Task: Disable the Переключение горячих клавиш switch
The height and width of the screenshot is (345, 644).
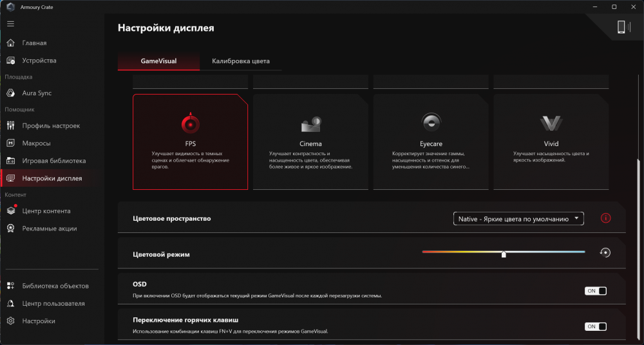Action: 596,326
